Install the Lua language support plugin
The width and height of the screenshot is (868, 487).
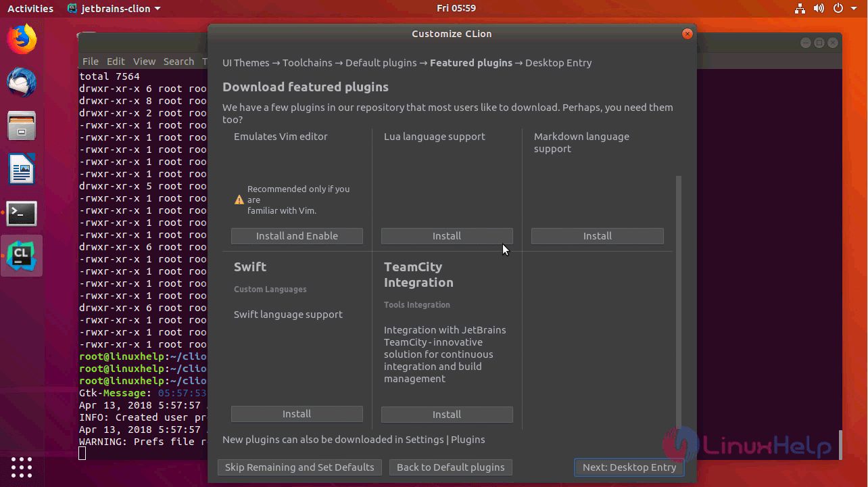pos(447,236)
